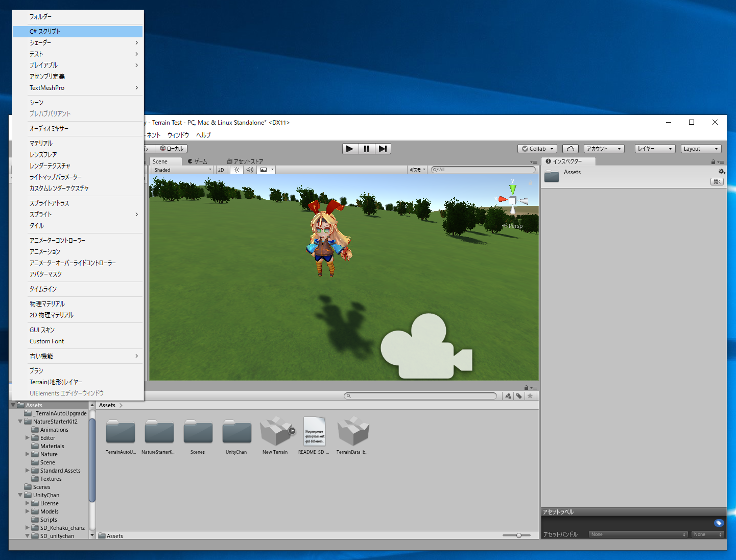The image size is (736, 560).
Task: Toggle scene lighting with the sun icon
Action: 236,170
